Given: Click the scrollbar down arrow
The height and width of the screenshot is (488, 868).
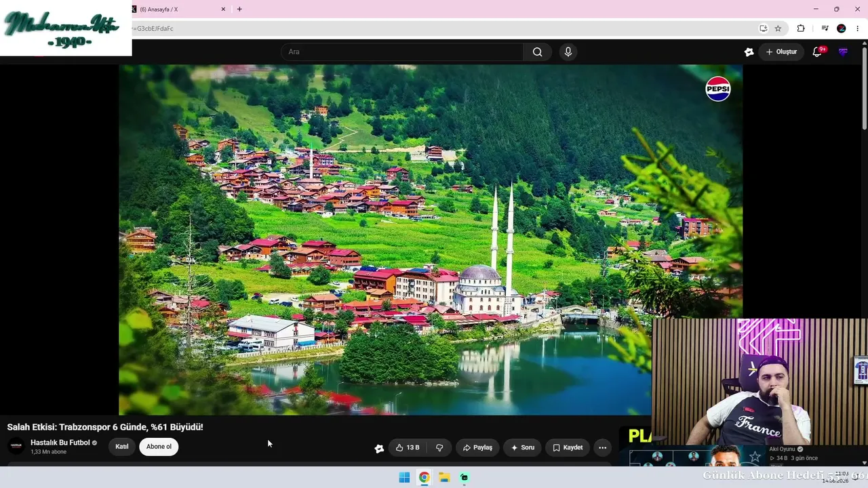Looking at the screenshot, I should click(x=864, y=463).
